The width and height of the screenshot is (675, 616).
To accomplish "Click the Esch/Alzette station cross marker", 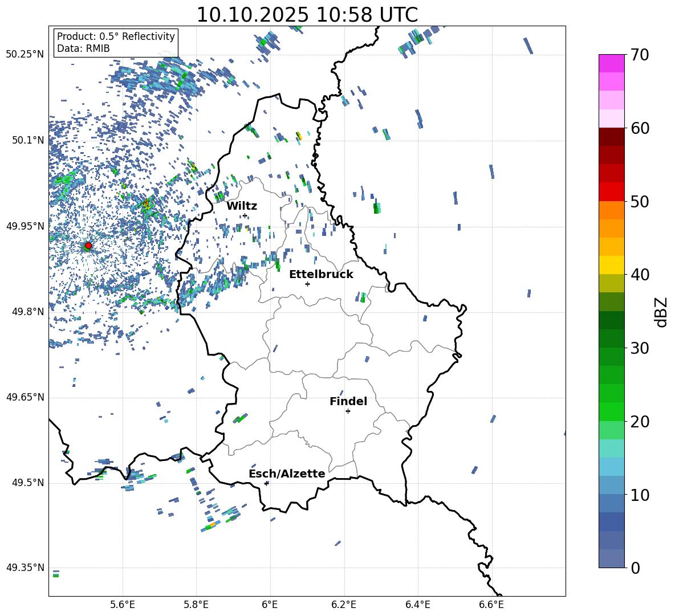I will pyautogui.click(x=266, y=483).
